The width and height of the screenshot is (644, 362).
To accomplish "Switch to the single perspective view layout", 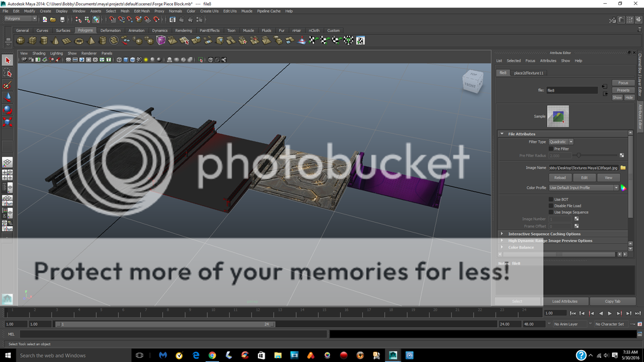I will (8, 163).
